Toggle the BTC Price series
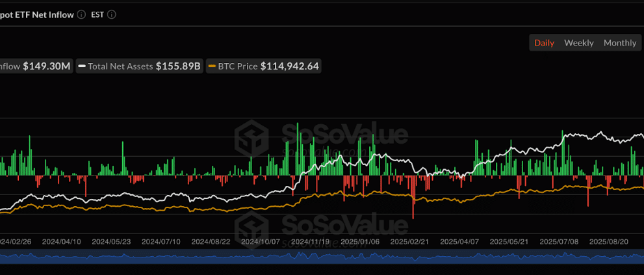The width and height of the screenshot is (644, 275). [263, 66]
